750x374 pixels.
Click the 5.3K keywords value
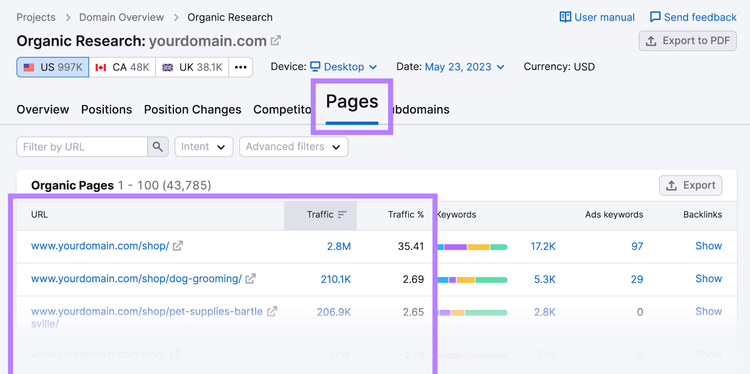pos(545,279)
